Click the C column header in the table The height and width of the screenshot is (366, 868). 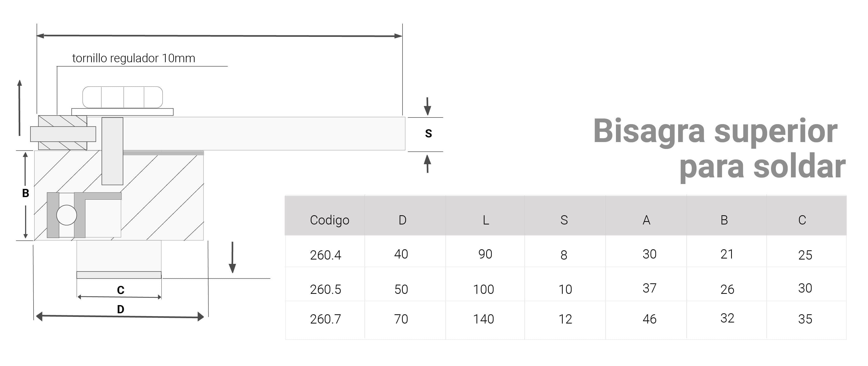point(802,220)
